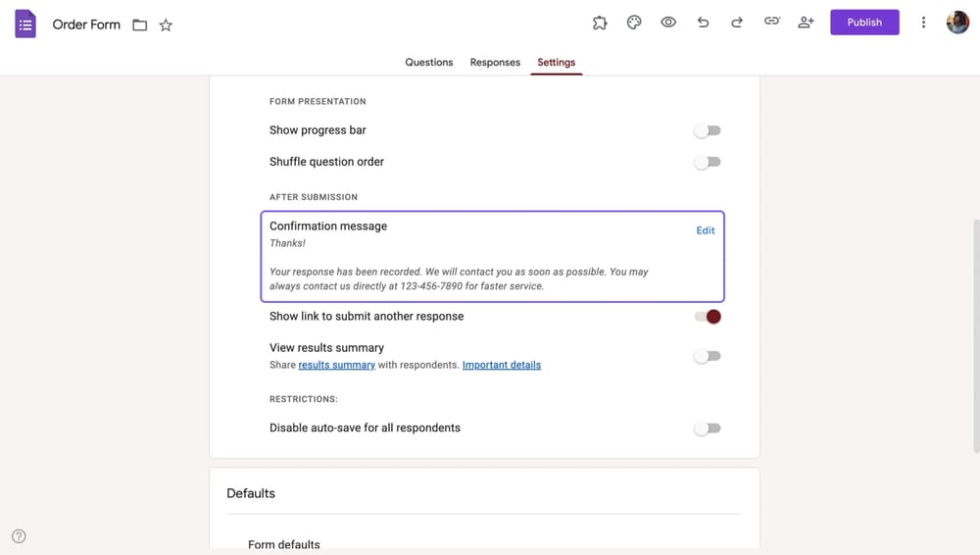Viewport: 980px width, 555px height.
Task: Switch to Questions tab
Action: 429,62
